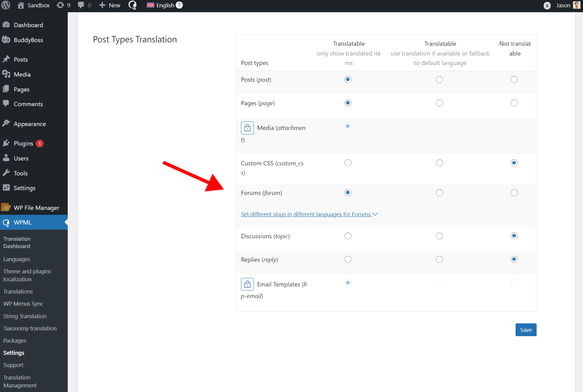This screenshot has width=583, height=392.
Task: Click the WordPress logo icon
Action: pos(6,5)
